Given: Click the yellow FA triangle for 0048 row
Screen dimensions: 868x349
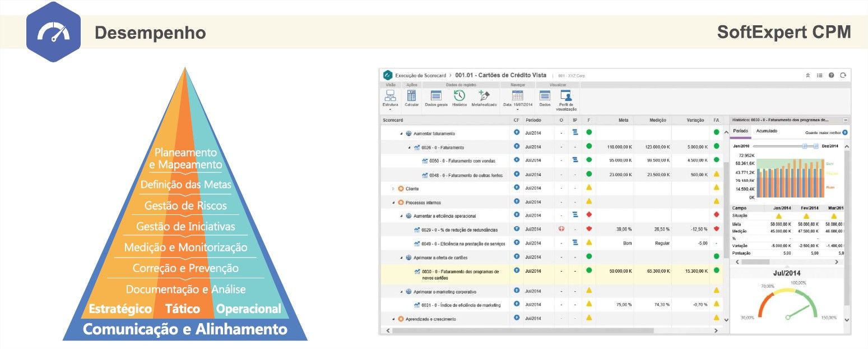Looking at the screenshot, I should pos(716,174).
